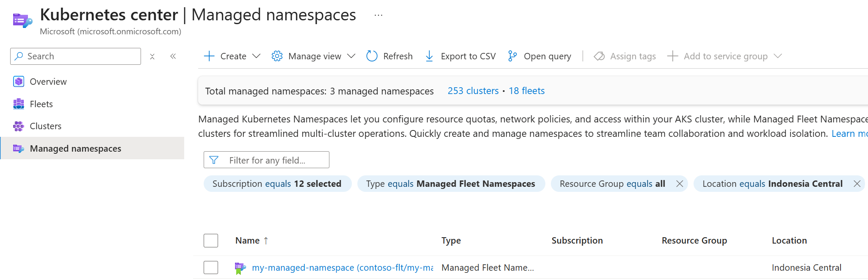Check the my-managed-namespace row checkbox
The image size is (868, 280).
tap(211, 268)
